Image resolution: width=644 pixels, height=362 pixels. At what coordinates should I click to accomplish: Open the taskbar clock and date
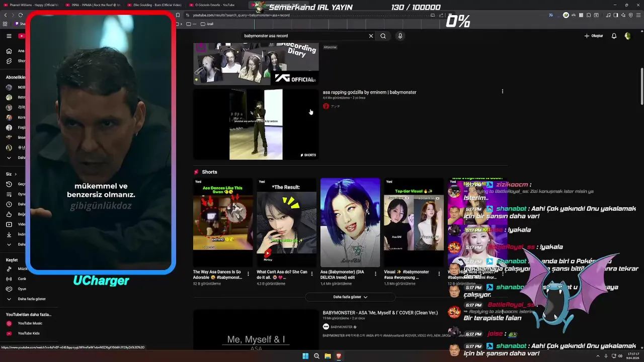click(632, 356)
